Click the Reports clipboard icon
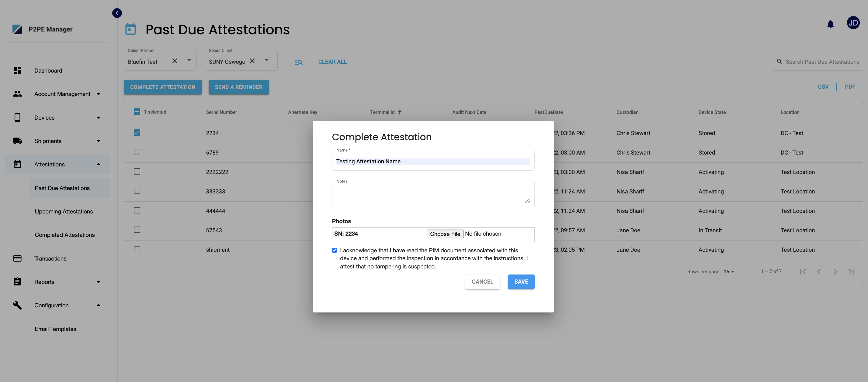This screenshot has height=382, width=868. 17,282
